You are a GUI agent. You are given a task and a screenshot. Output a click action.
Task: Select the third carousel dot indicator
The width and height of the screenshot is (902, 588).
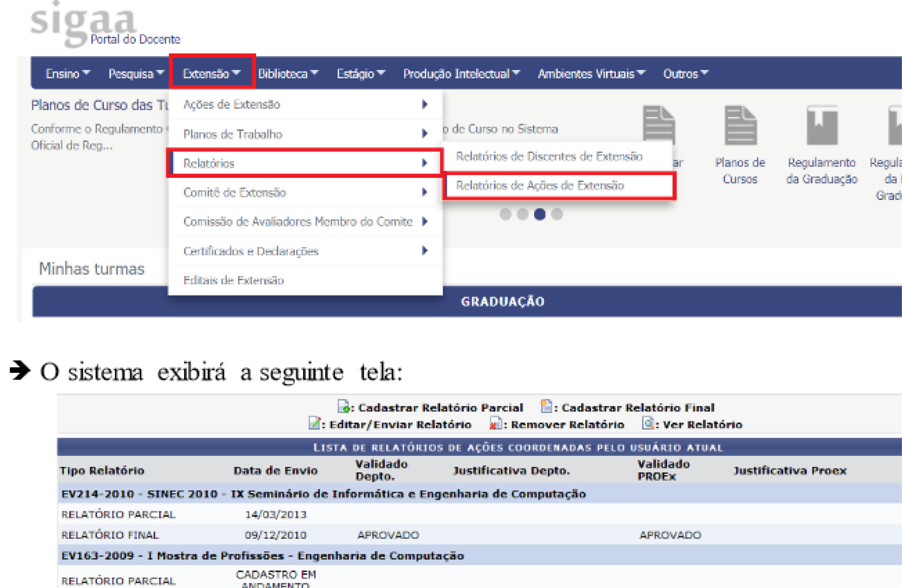539,214
